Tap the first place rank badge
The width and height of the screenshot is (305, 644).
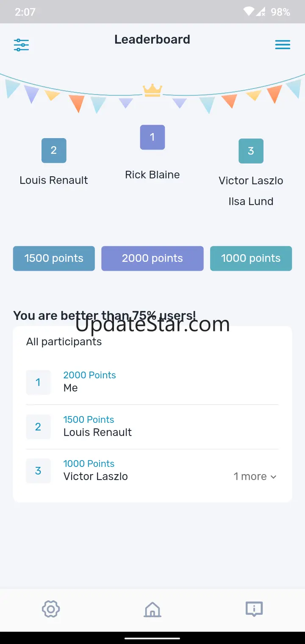pos(152,137)
